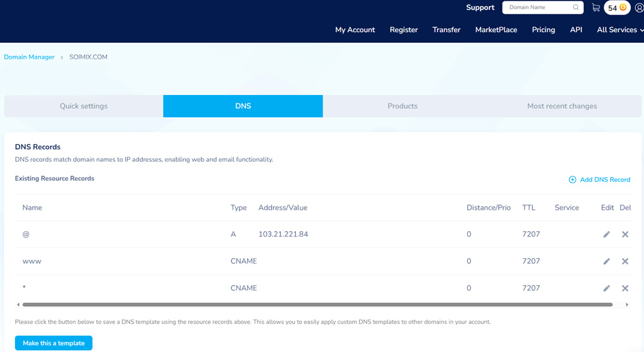Delete the * wildcard CNAME record

click(625, 288)
